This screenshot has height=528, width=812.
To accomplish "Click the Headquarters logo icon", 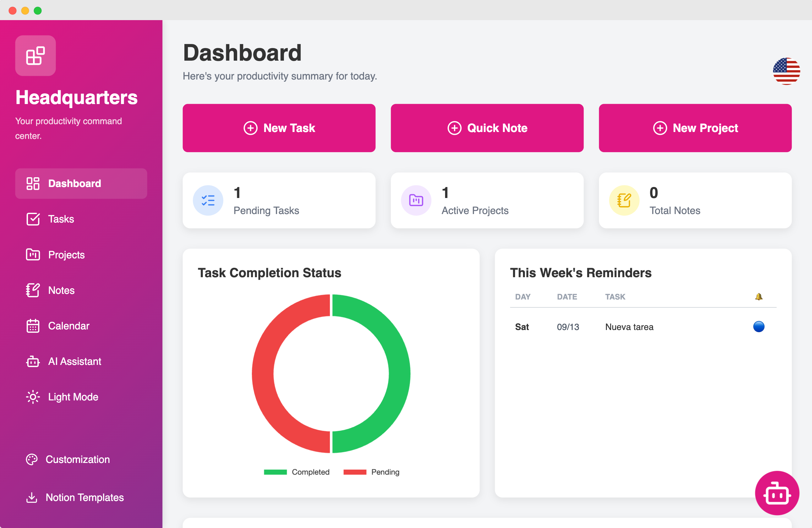I will tap(35, 56).
